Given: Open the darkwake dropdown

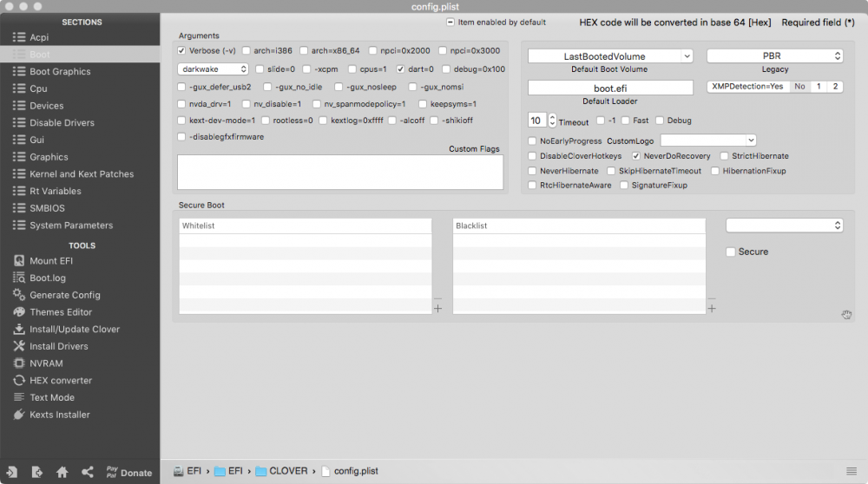Looking at the screenshot, I should click(x=214, y=69).
